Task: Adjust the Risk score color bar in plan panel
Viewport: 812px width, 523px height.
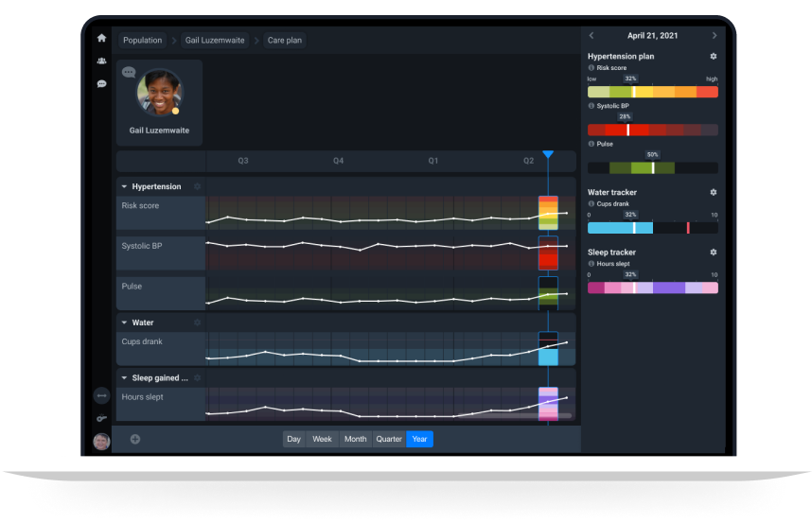Action: click(652, 92)
